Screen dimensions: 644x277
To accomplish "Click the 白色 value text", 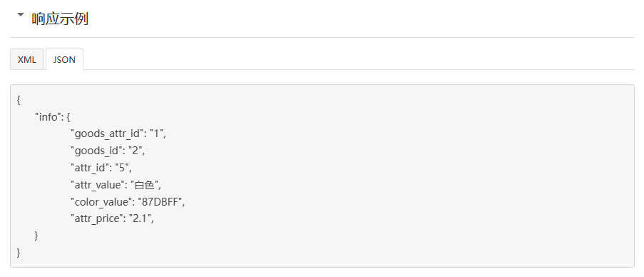I will click(x=145, y=185).
